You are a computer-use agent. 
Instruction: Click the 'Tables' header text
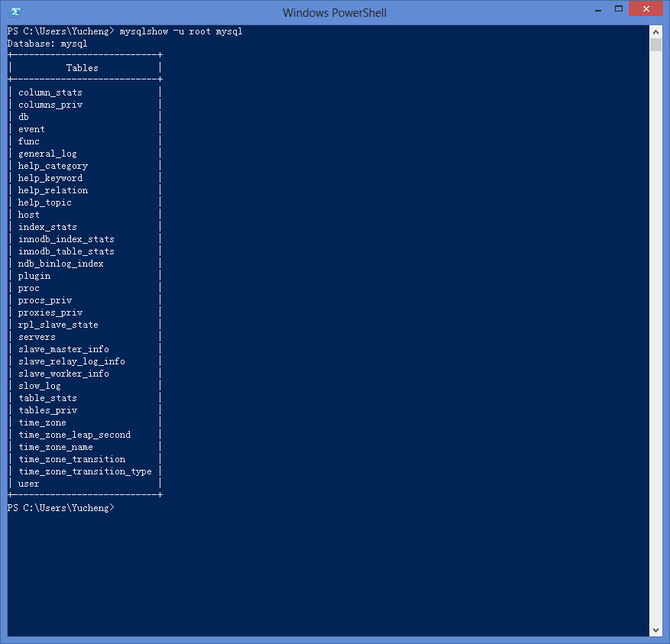(82, 68)
